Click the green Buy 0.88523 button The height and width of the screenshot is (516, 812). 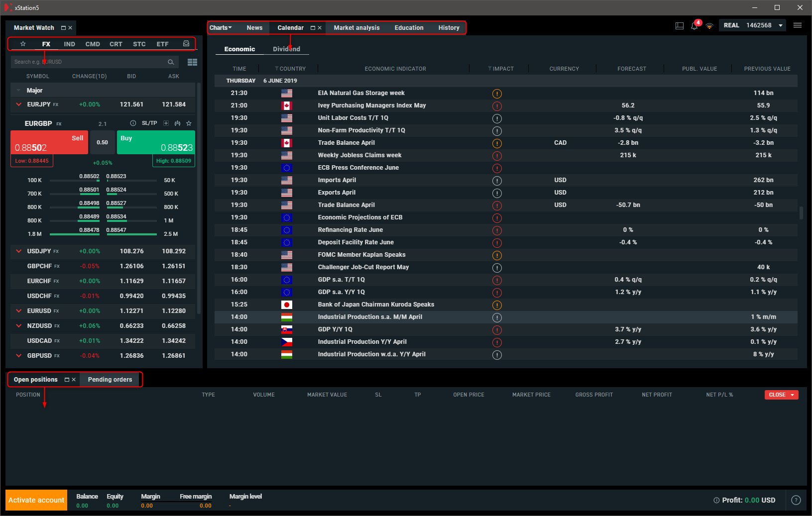point(156,142)
